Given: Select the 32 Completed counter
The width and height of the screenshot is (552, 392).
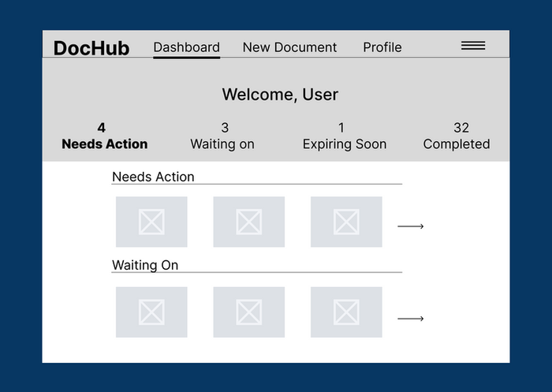Looking at the screenshot, I should click(x=457, y=136).
